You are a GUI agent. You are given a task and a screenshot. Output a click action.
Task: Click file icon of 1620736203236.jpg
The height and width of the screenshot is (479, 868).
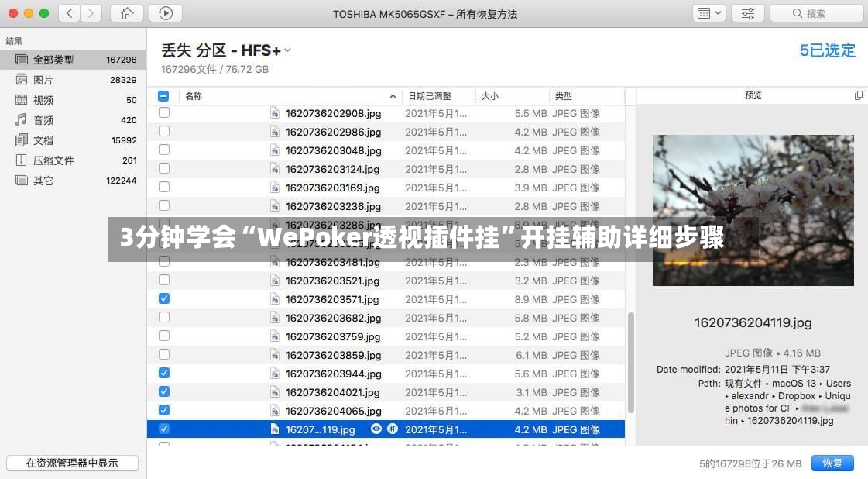pos(275,206)
